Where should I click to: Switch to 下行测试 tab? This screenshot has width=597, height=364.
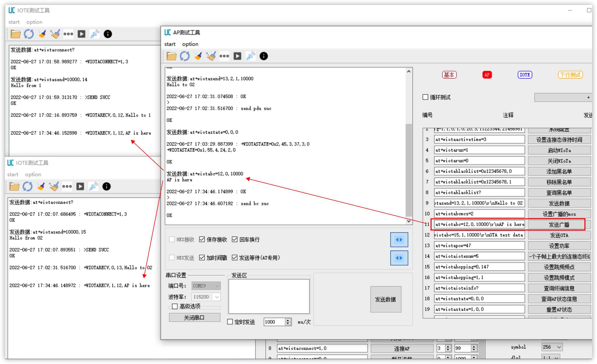570,75
